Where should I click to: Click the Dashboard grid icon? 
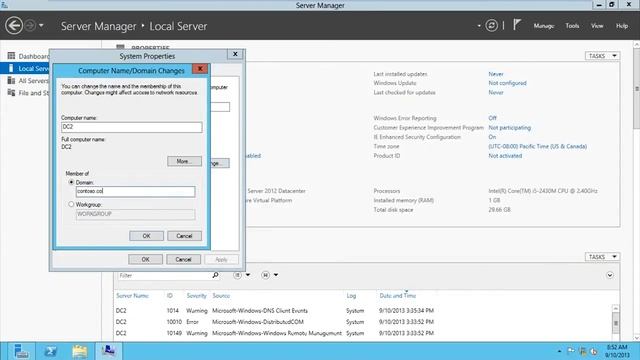[x=11, y=56]
